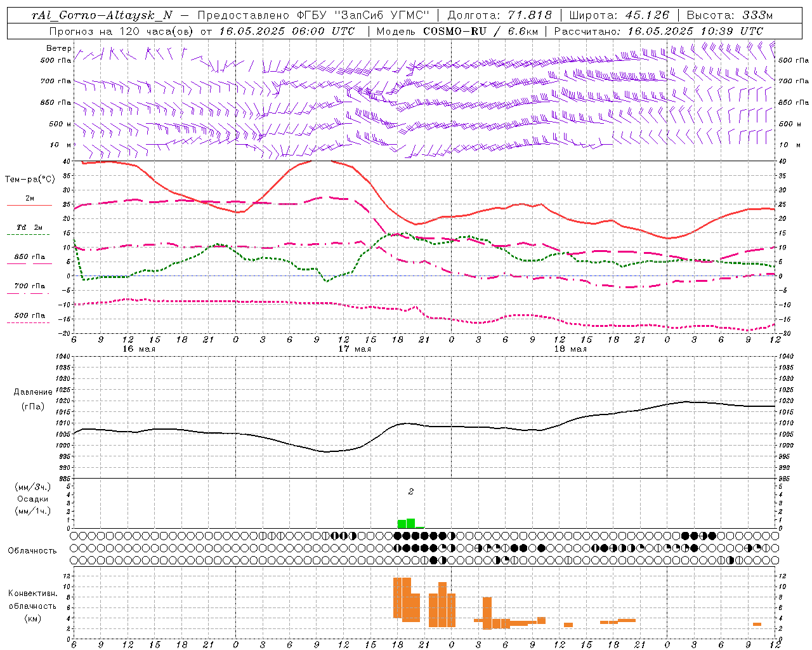
Task: Click the Td 2м dew point legend entry
Action: pos(30,227)
